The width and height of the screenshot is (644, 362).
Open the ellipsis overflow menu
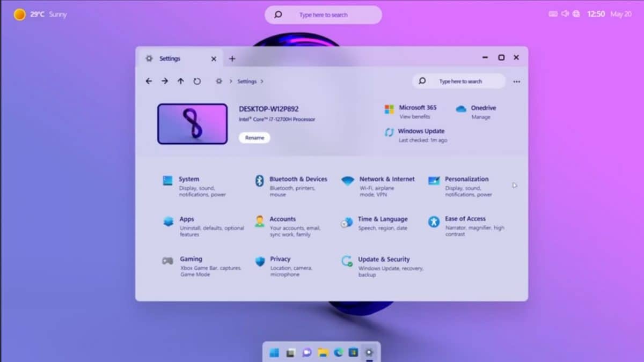tap(517, 81)
